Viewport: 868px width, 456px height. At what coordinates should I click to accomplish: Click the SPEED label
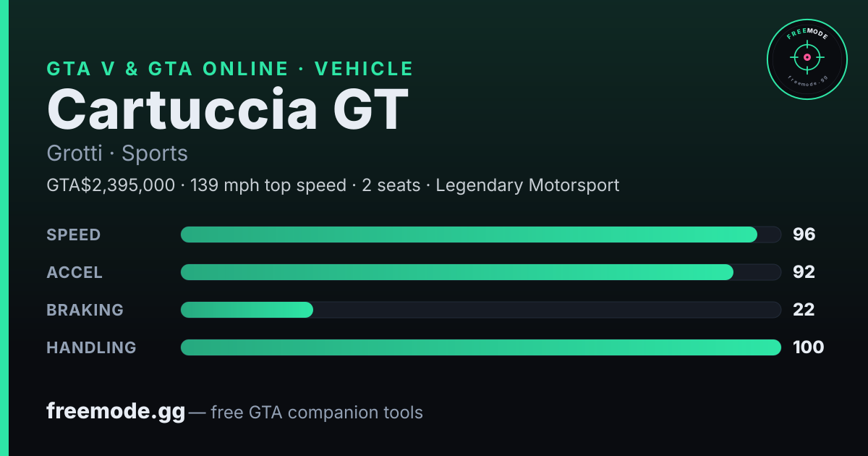click(x=74, y=235)
